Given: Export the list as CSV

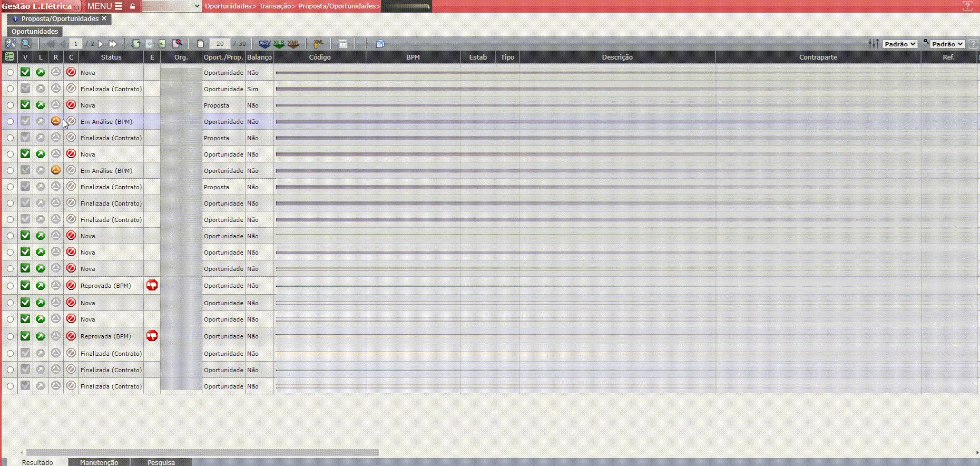Looking at the screenshot, I should coord(264,44).
